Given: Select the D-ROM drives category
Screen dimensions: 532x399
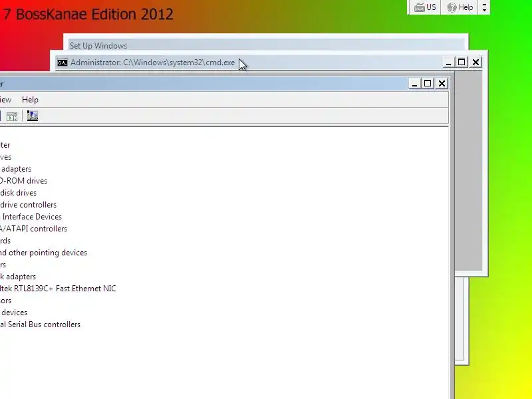Looking at the screenshot, I should 23,181.
